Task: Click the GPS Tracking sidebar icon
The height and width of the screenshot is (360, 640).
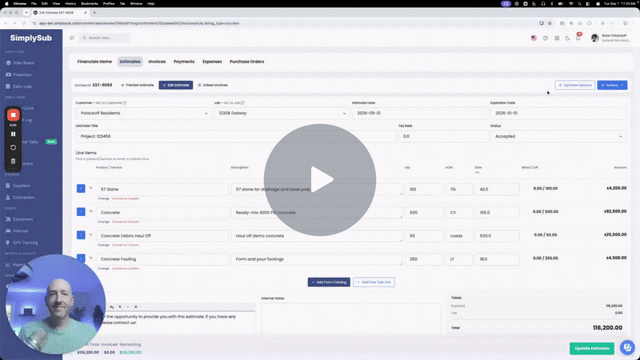Action: coord(8,242)
